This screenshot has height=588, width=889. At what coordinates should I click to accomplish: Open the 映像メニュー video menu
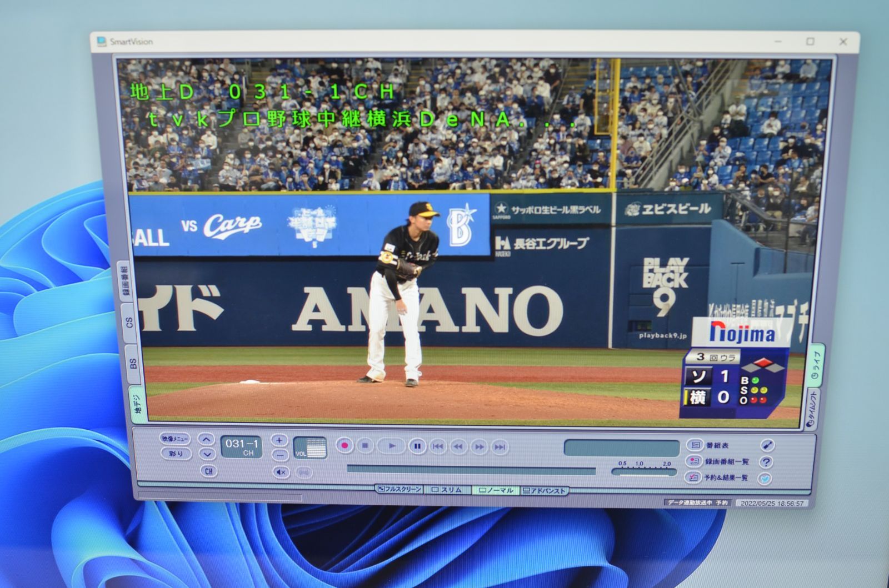click(x=175, y=439)
